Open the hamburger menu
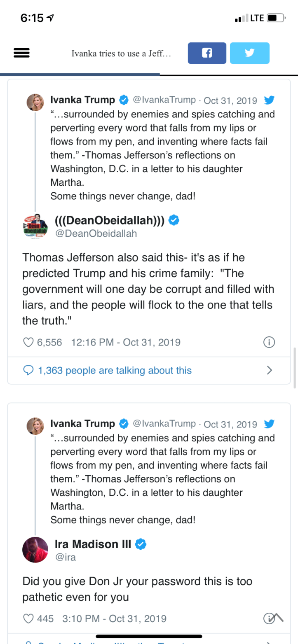 (x=21, y=53)
